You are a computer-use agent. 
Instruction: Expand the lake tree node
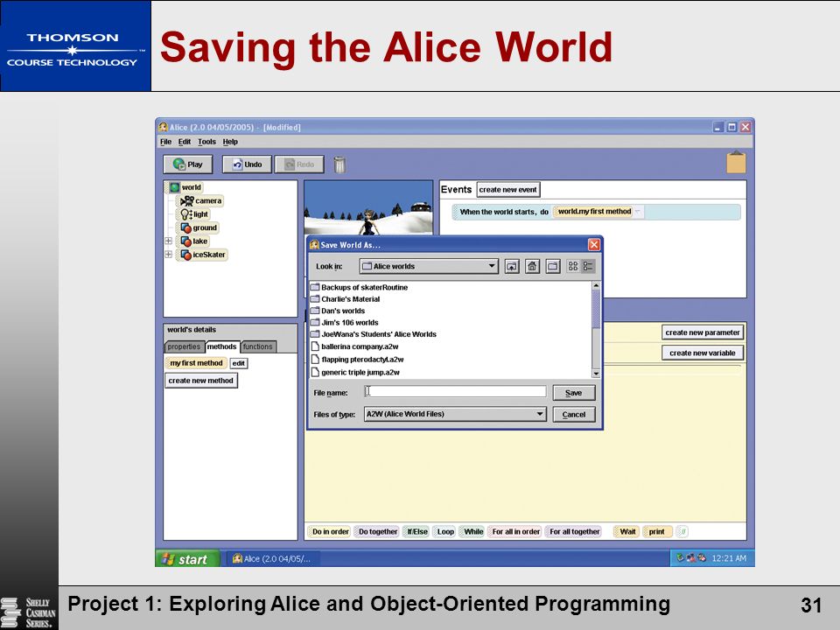pos(168,241)
